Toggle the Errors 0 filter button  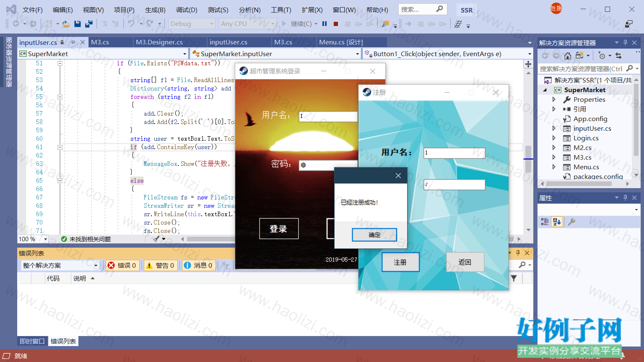(x=122, y=265)
